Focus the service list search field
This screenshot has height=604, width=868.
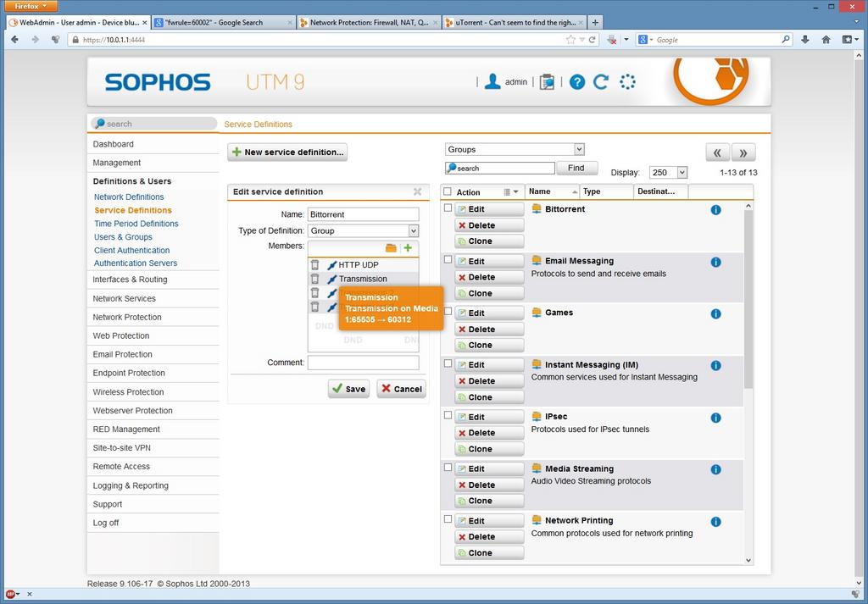pyautogui.click(x=500, y=168)
